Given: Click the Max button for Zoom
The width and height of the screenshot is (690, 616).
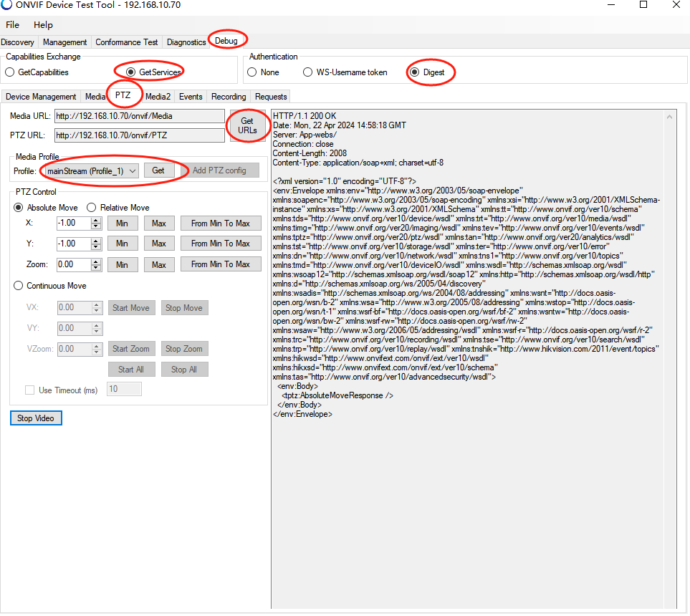Looking at the screenshot, I should coord(158,264).
